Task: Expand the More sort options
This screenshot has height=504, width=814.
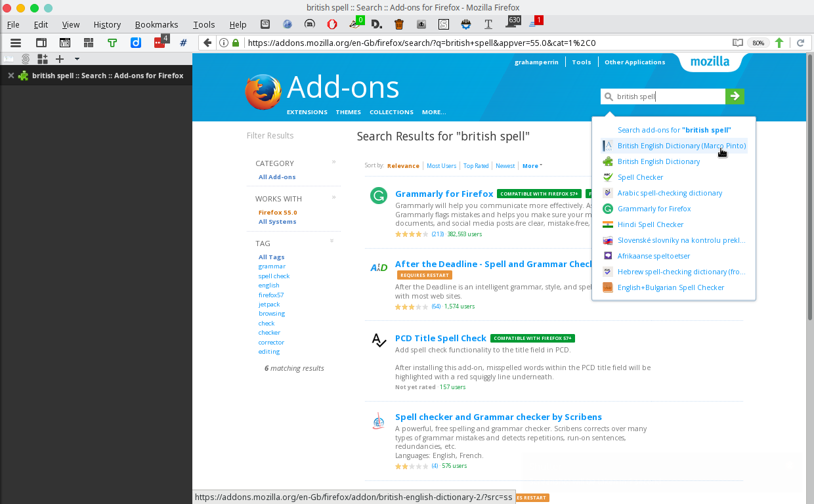Action: coord(532,166)
